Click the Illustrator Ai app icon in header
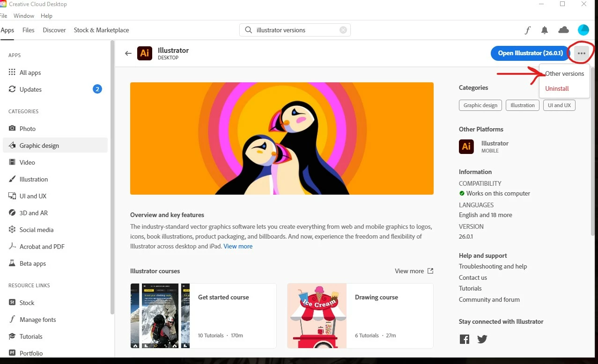 click(145, 53)
